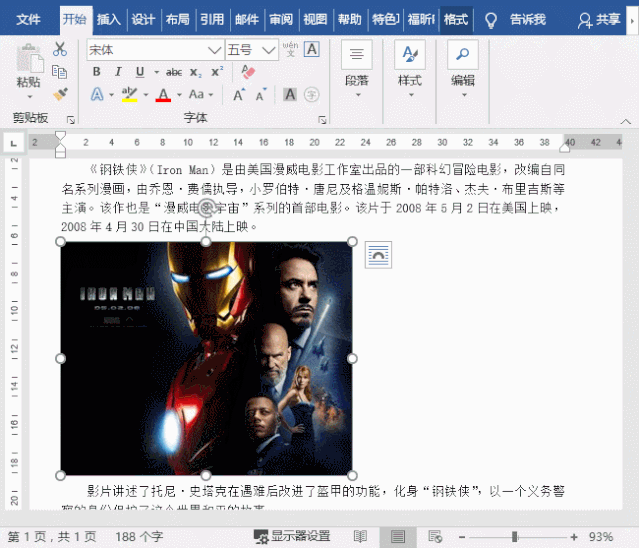Open the 编辑 editing group
639x548 pixels.
(463, 69)
